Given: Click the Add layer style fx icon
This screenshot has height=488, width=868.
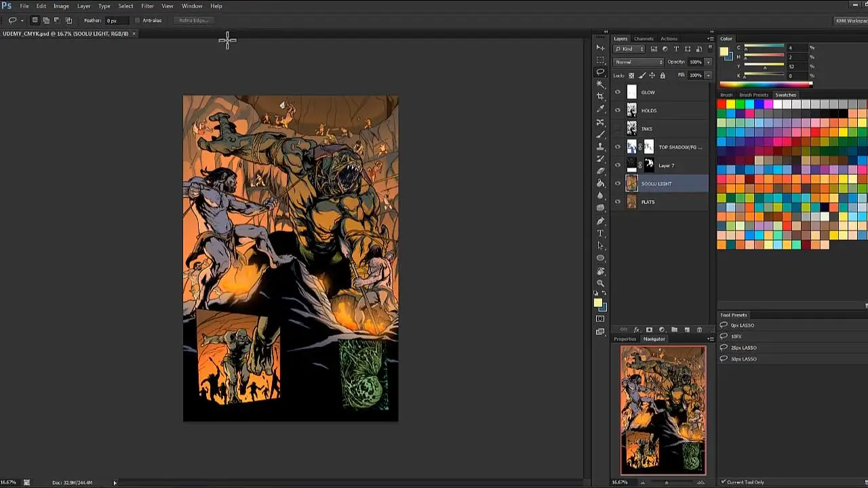Looking at the screenshot, I should (636, 330).
